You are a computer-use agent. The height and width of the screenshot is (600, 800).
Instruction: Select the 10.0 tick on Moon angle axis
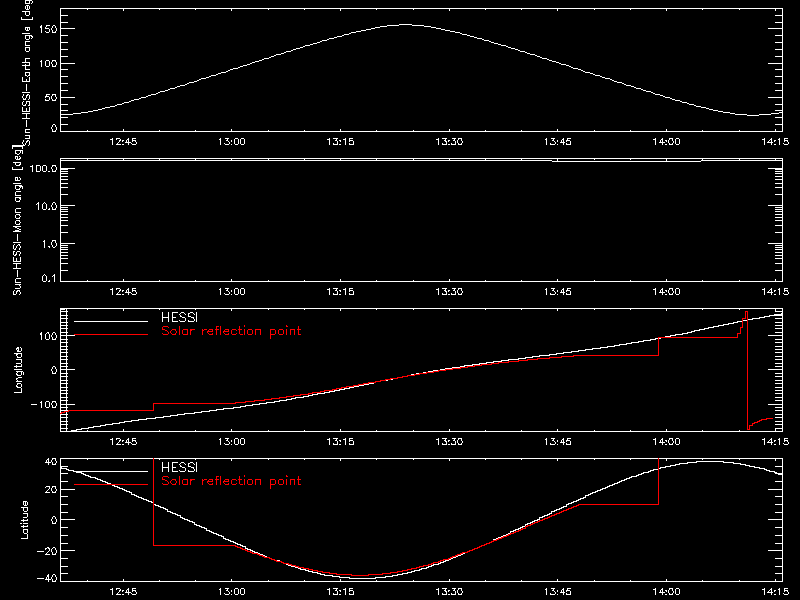tap(46, 206)
